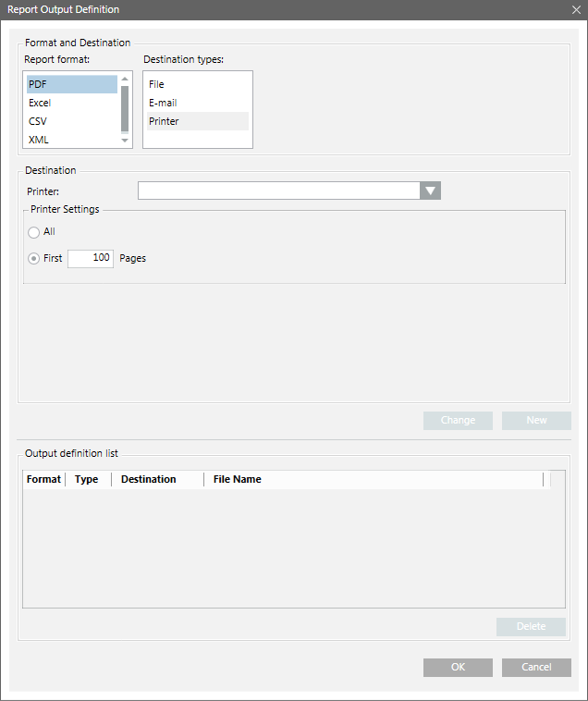
Task: Select the First pages radio button
Action: click(34, 259)
